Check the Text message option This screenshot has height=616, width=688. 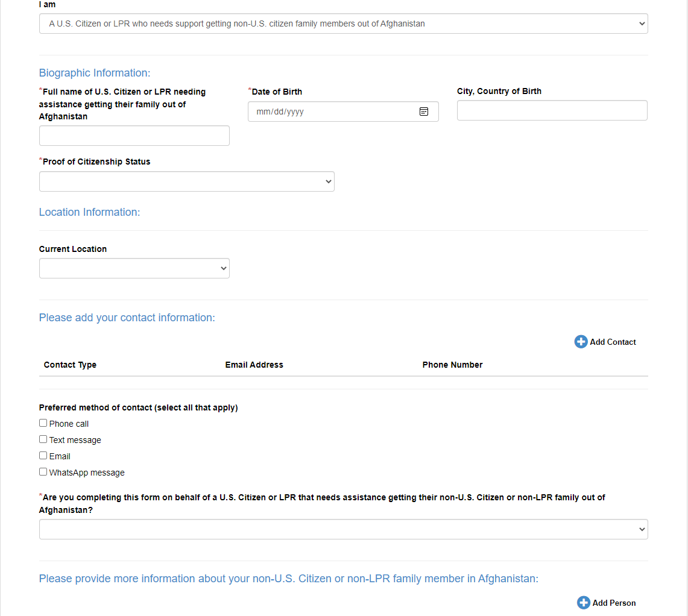tap(43, 439)
